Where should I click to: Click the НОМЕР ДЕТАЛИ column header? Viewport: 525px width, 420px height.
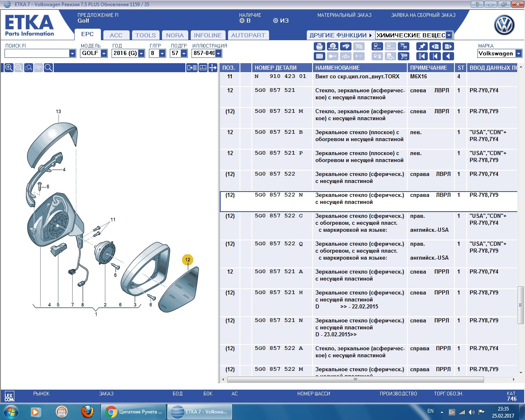[282, 68]
